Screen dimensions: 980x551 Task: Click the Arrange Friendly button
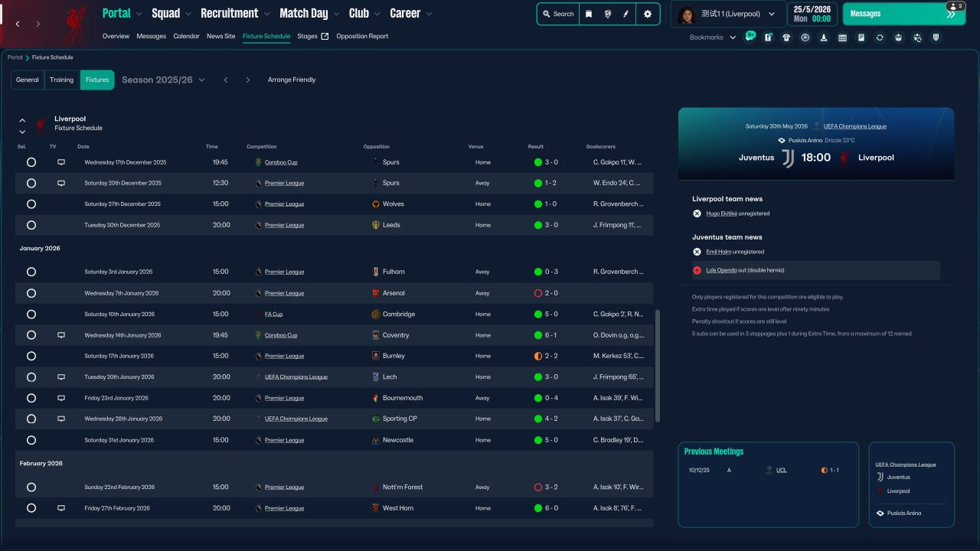292,80
